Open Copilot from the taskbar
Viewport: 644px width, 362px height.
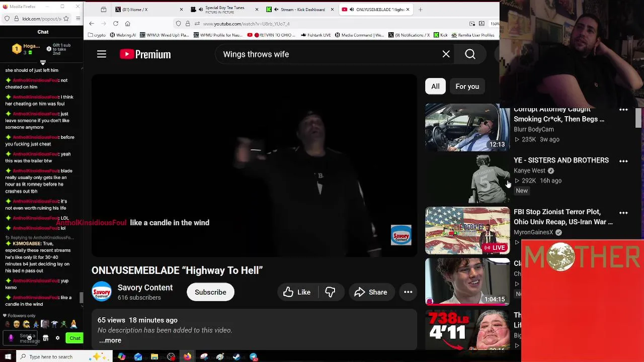(122, 357)
